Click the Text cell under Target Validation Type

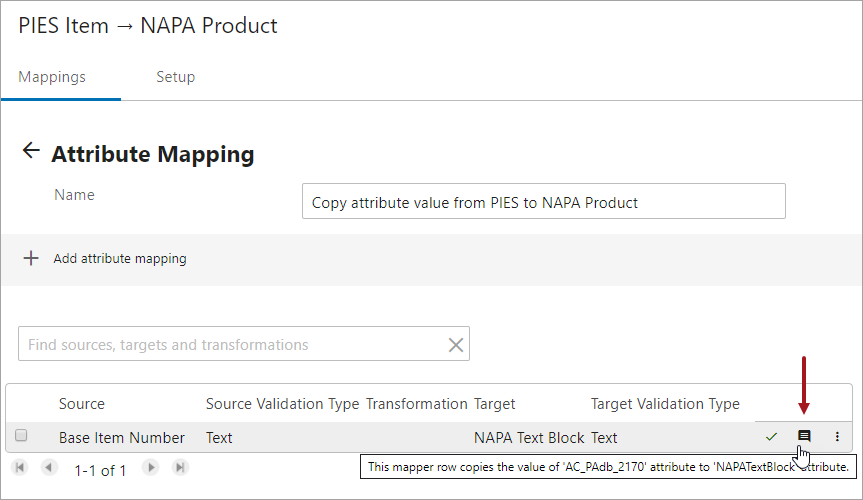coord(604,438)
